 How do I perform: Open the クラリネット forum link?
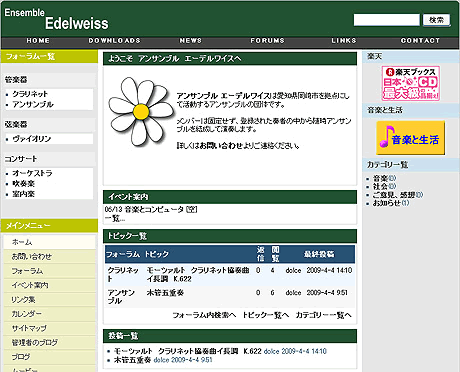pyautogui.click(x=30, y=94)
